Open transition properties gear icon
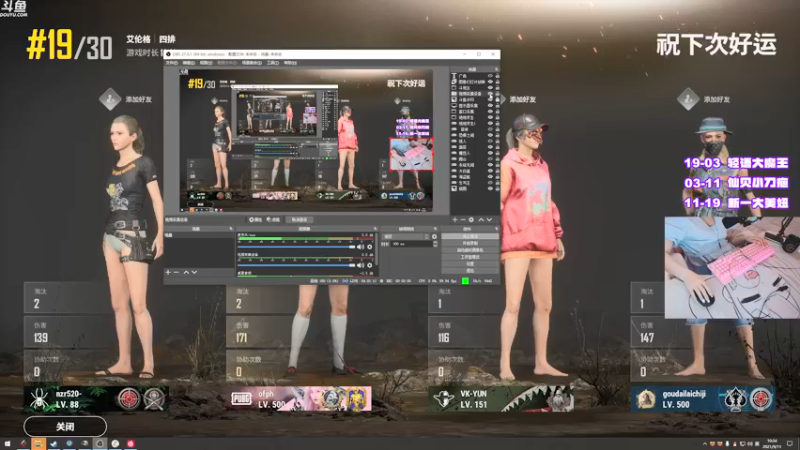 [x=434, y=236]
